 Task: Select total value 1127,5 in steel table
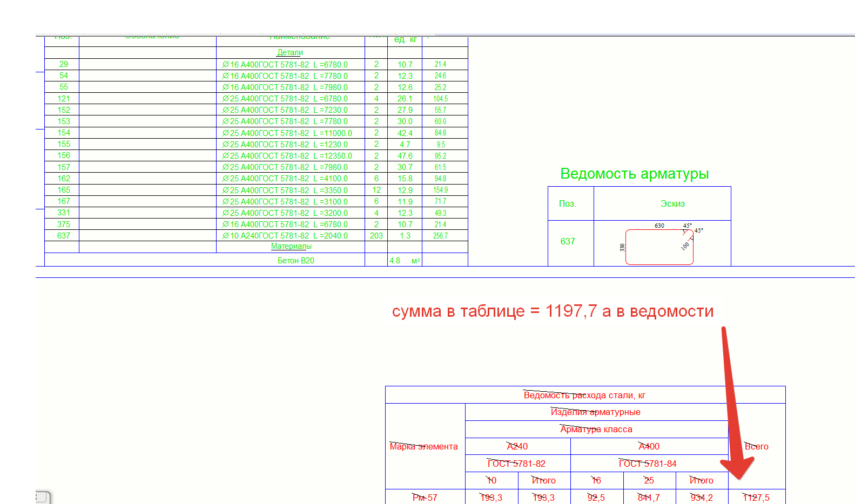(756, 498)
